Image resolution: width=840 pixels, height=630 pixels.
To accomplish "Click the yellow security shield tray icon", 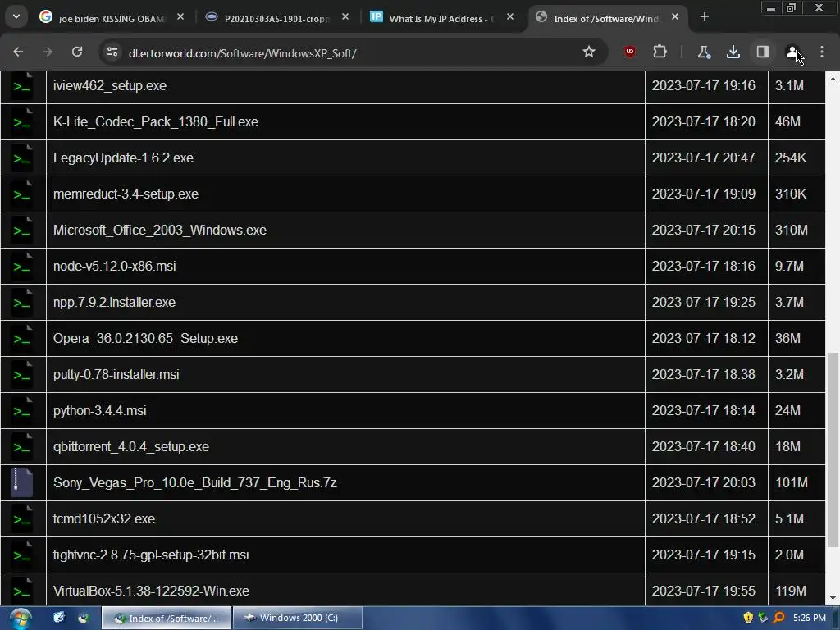I will tap(748, 618).
